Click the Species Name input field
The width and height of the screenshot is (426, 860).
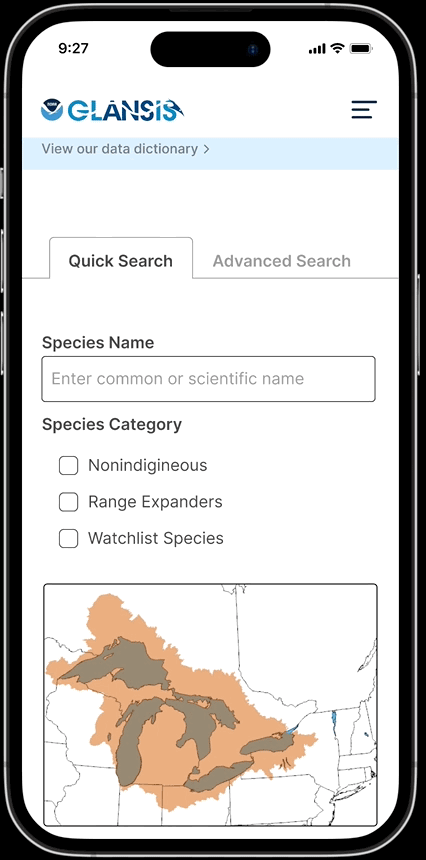click(208, 379)
